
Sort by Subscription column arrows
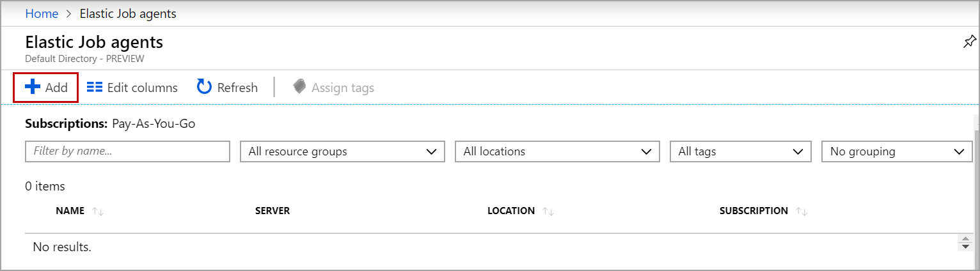tap(802, 212)
